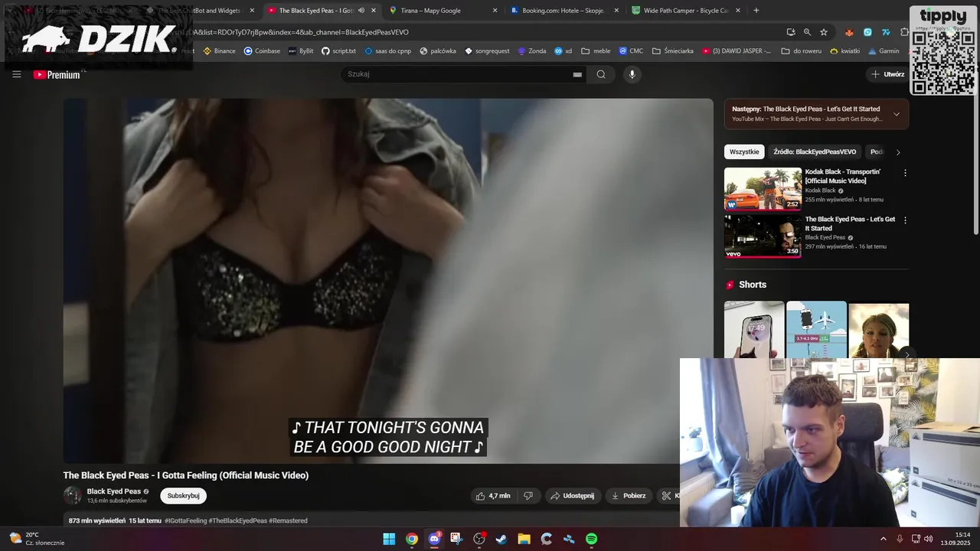The image size is (980, 551).
Task: Open a new browser tab
Action: click(756, 11)
